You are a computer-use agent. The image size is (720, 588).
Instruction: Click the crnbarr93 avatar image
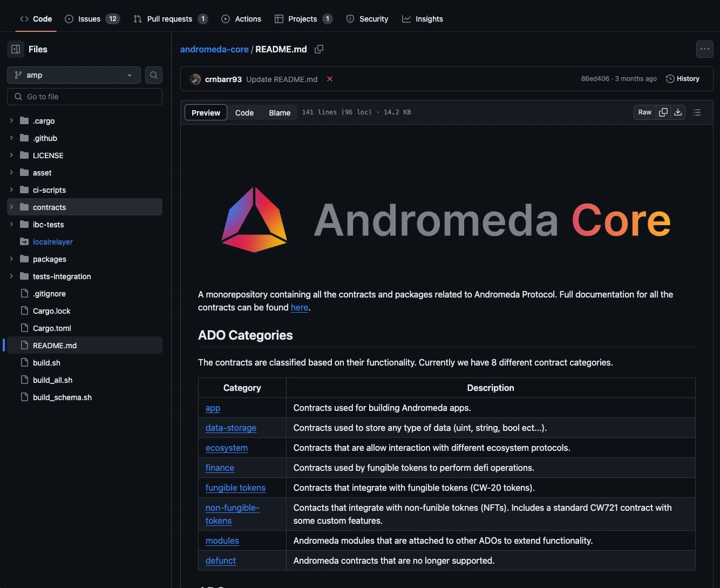coord(195,79)
